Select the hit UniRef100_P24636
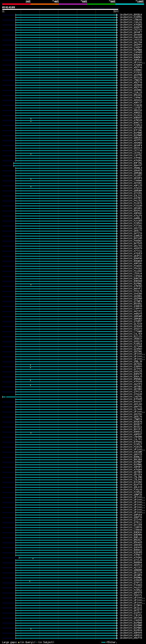Screen dimensions: 146x644 [131, 105]
